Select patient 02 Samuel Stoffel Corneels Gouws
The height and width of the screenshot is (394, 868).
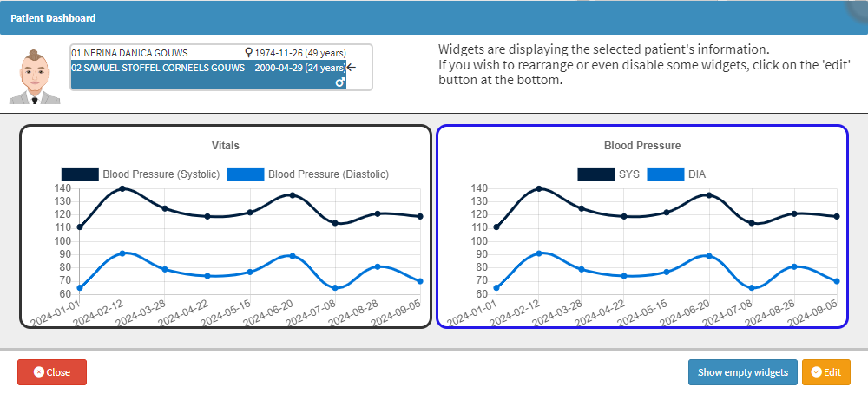[208, 68]
